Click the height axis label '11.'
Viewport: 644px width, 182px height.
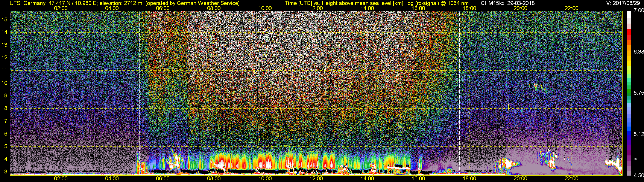pos(5,71)
